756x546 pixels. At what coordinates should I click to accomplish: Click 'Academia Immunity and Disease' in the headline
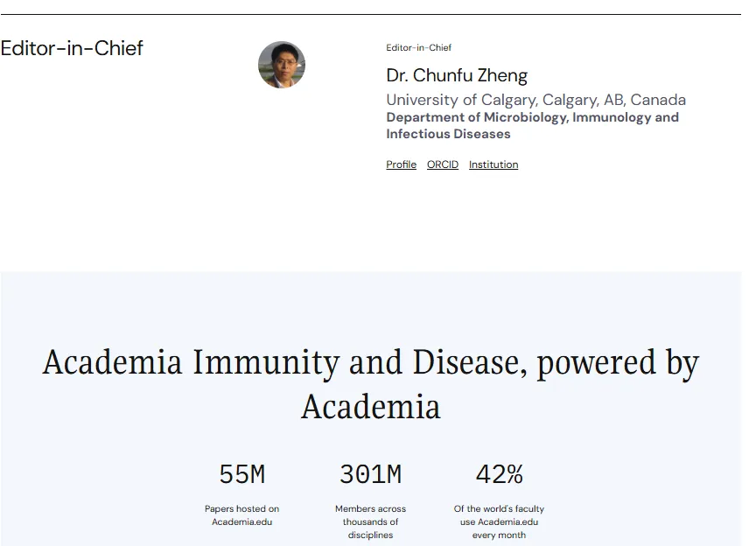click(284, 362)
